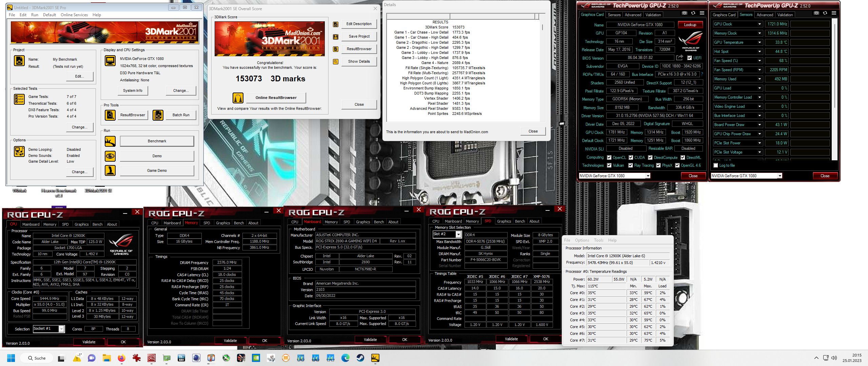Click the screenshot camera icon in left GPU-Z window
The height and width of the screenshot is (366, 868).
tap(685, 13)
